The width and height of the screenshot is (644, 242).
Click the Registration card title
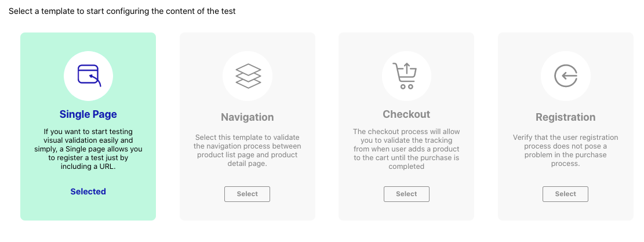click(x=565, y=117)
